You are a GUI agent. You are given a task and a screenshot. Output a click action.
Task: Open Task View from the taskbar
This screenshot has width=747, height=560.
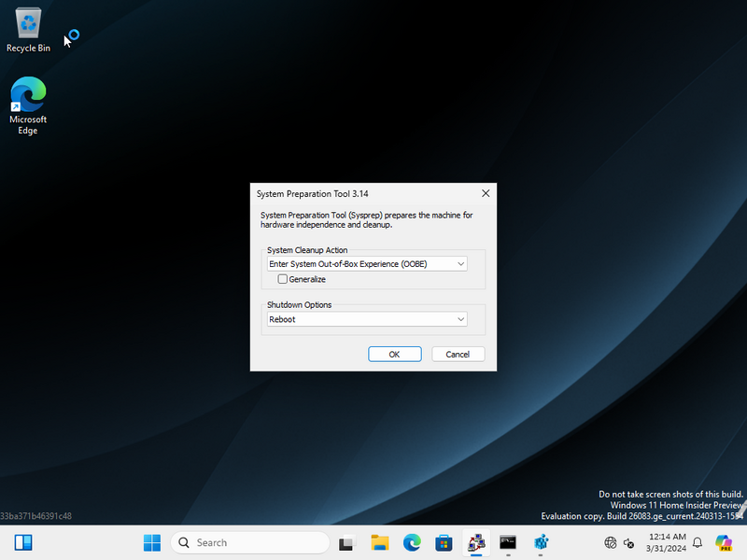(x=347, y=542)
